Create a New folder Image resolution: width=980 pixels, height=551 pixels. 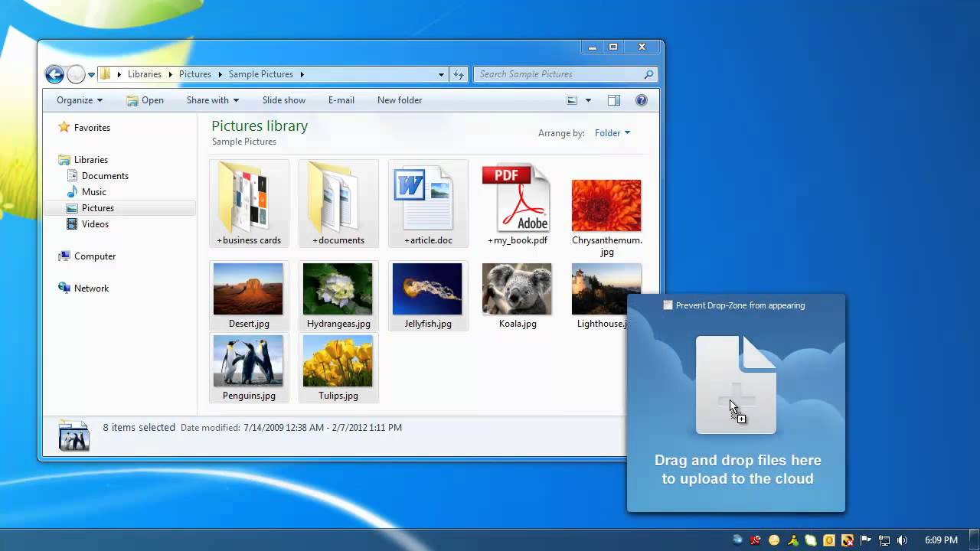point(400,100)
